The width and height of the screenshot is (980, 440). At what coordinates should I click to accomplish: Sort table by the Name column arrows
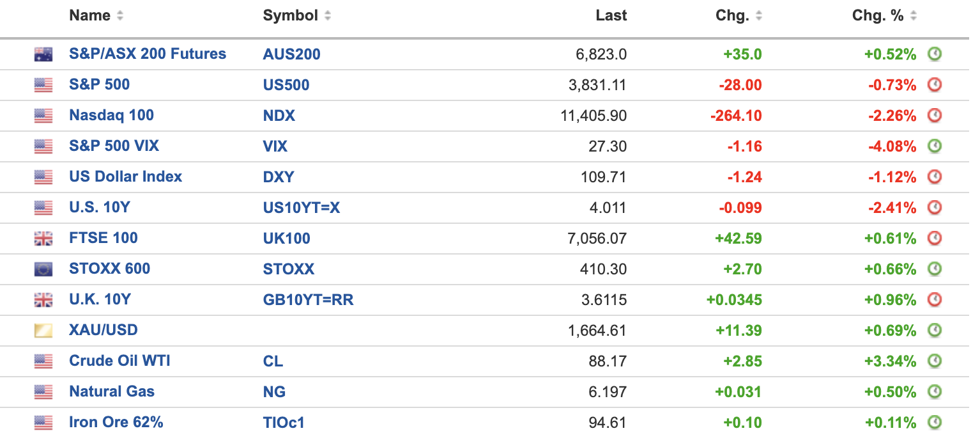(x=120, y=16)
